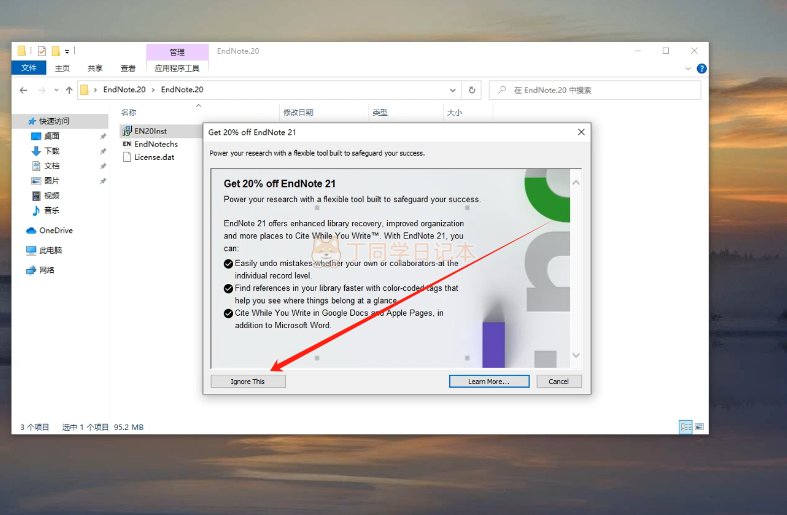Image resolution: width=787 pixels, height=515 pixels.
Task: Open the 文件 ribbon tab
Action: (29, 68)
